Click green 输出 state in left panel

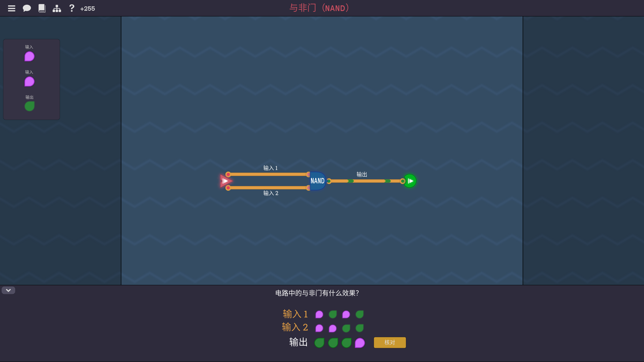[30, 106]
